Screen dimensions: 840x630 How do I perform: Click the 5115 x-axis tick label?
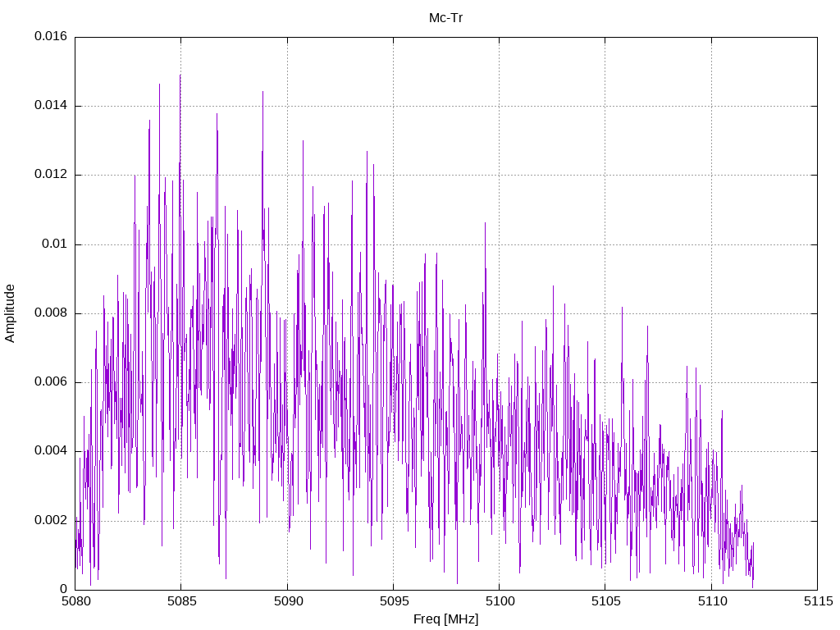[818, 601]
